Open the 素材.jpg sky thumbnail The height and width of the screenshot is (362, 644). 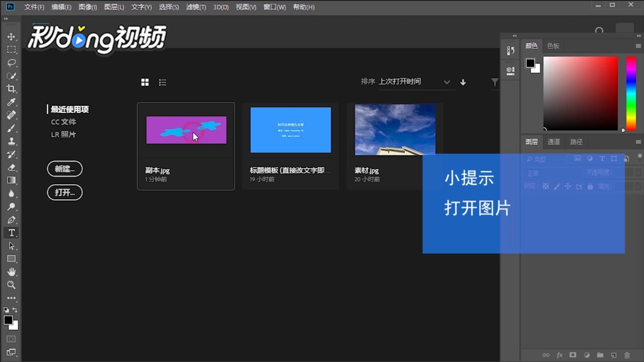(395, 130)
